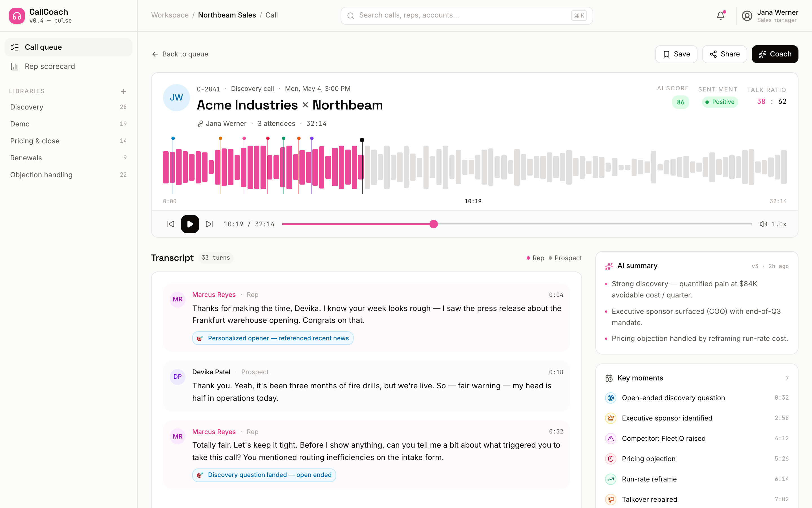
Task: Click Talkover repaired megaphone icon
Action: coord(611,500)
